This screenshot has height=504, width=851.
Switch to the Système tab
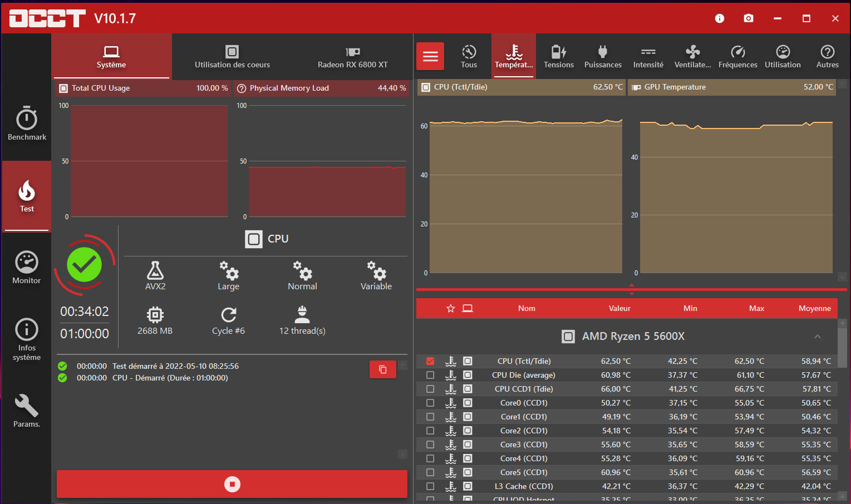click(x=111, y=56)
